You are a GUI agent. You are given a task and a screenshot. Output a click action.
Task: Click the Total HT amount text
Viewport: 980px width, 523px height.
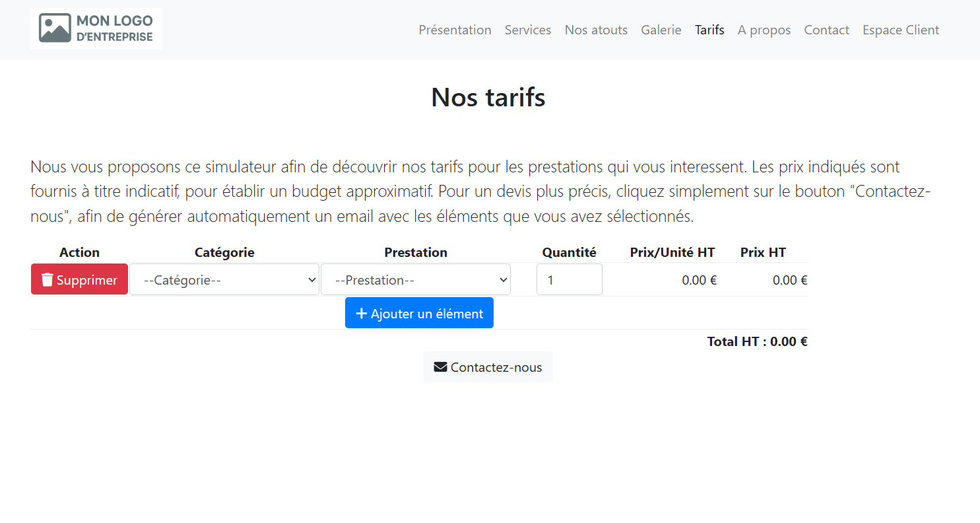pos(757,341)
